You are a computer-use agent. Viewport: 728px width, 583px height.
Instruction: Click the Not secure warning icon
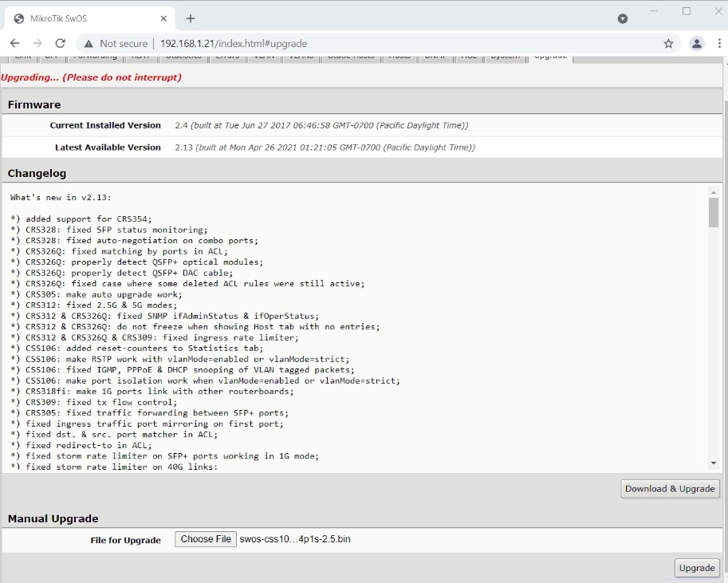pos(89,44)
